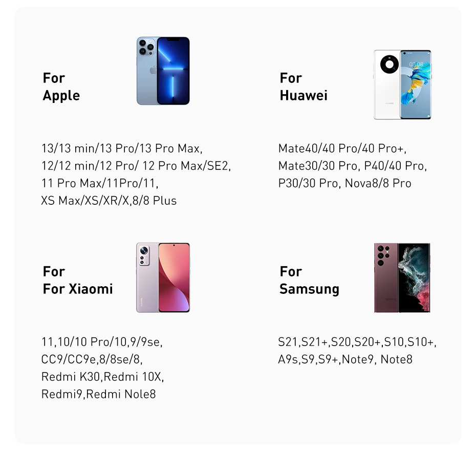Click the purple Xiaomi phone image
The height and width of the screenshot is (450, 476).
[163, 277]
